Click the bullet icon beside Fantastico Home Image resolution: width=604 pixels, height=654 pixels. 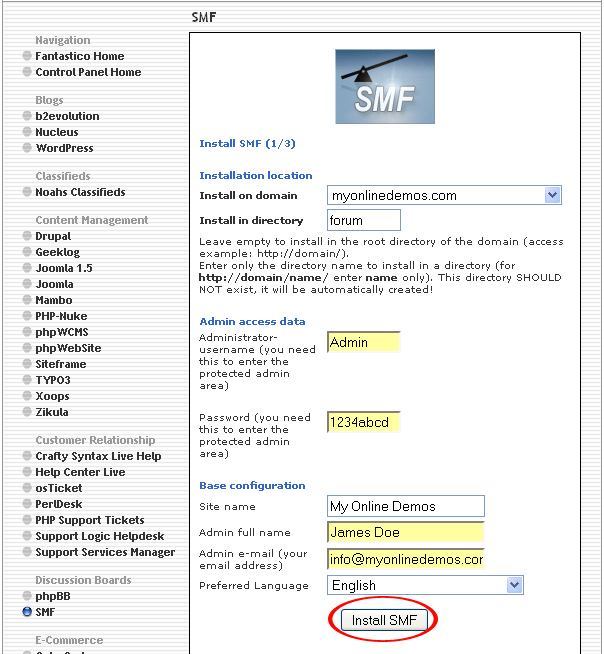click(x=27, y=55)
